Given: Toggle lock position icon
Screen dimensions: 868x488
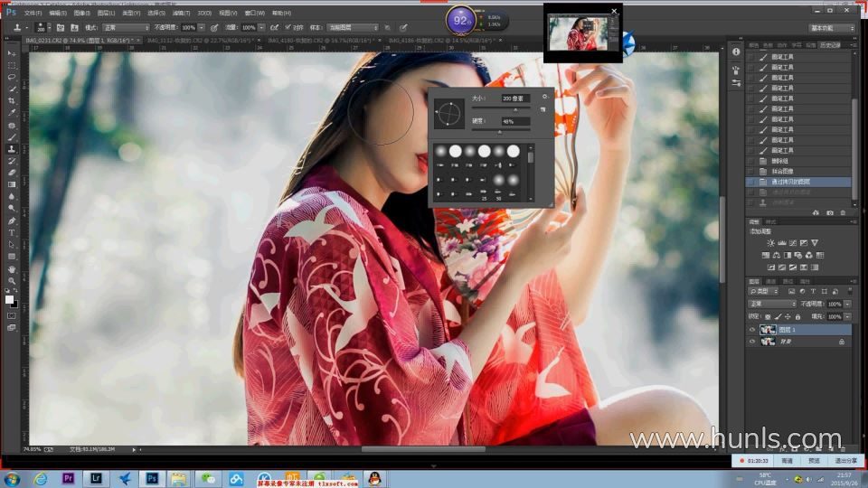Looking at the screenshot, I should (x=788, y=317).
